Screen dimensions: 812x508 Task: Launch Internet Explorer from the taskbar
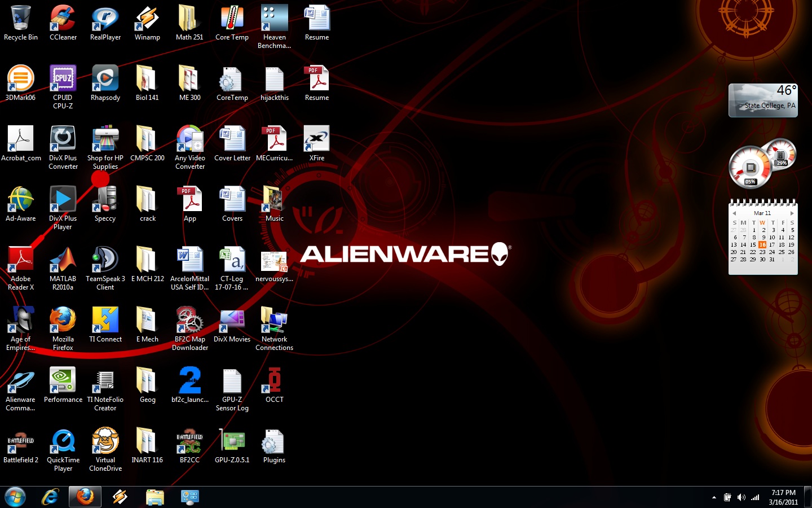pyautogui.click(x=50, y=497)
